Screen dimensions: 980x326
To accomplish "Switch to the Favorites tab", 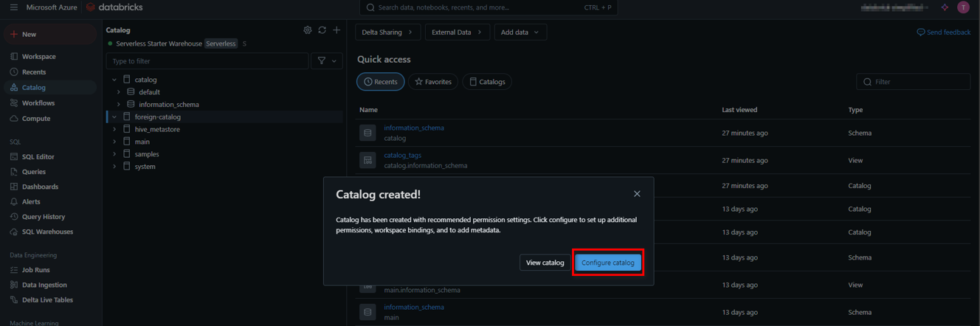I will [433, 82].
